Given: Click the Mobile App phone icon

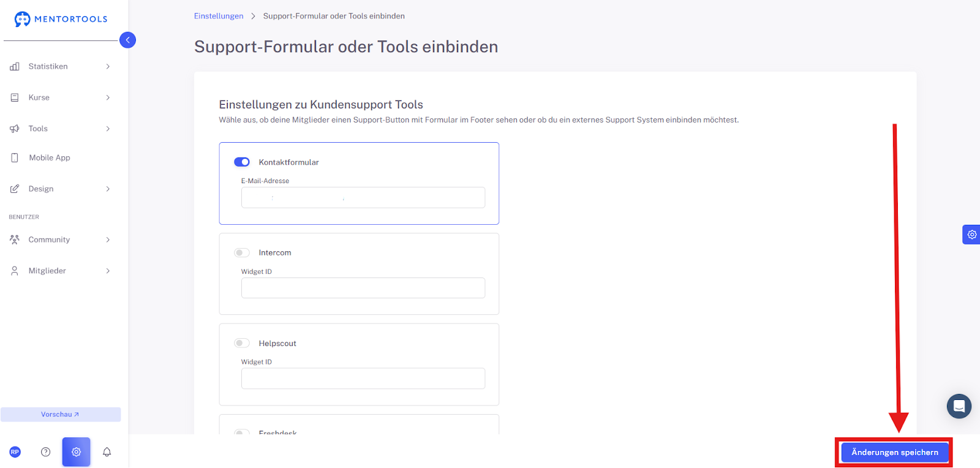Looking at the screenshot, I should (x=15, y=157).
